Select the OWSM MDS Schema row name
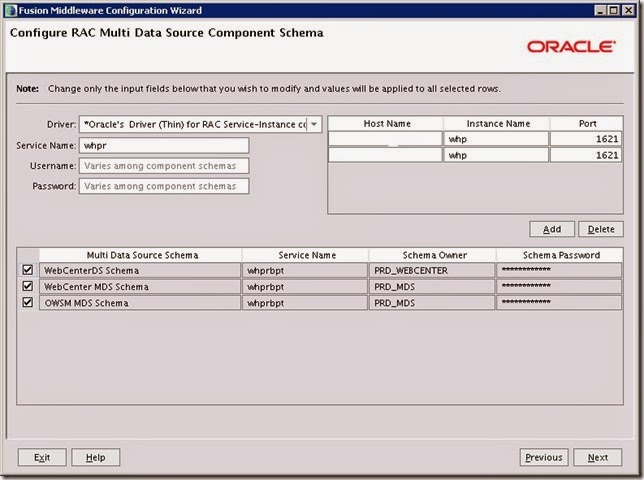The height and width of the screenshot is (480, 644). point(140,303)
